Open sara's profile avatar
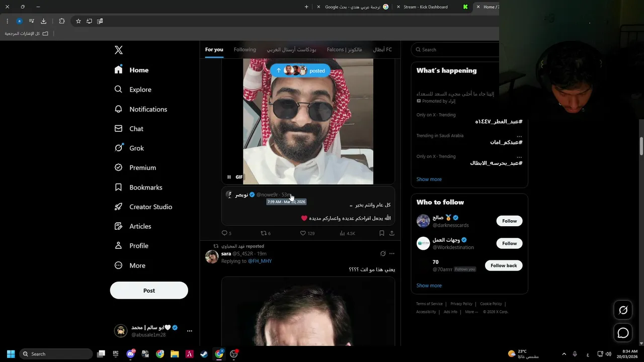Screen dimensions: 644x362 pyautogui.click(x=212, y=257)
